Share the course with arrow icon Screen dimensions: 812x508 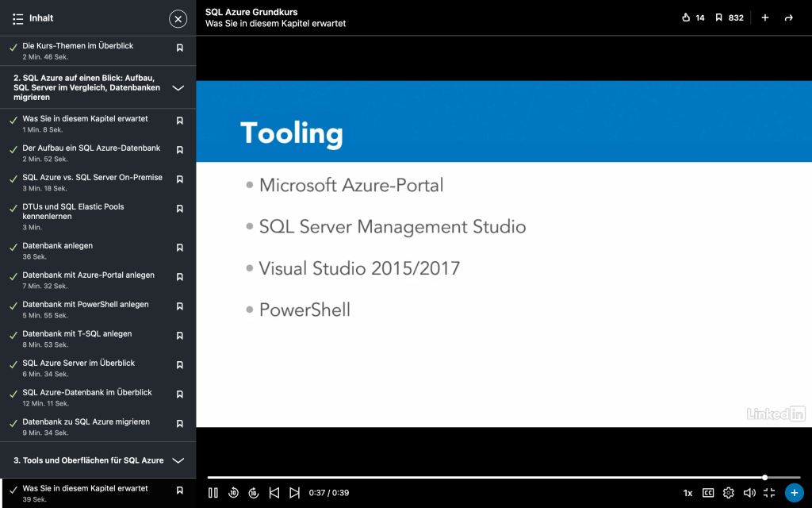(788, 17)
